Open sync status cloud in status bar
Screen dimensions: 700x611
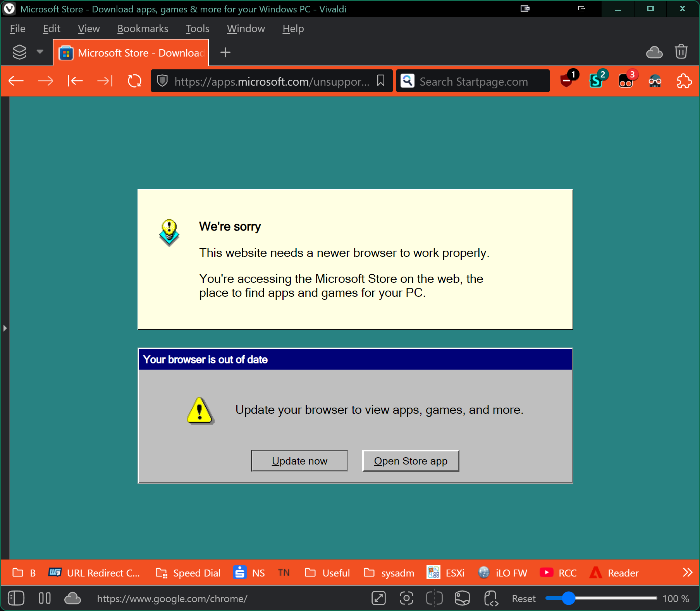(x=72, y=598)
